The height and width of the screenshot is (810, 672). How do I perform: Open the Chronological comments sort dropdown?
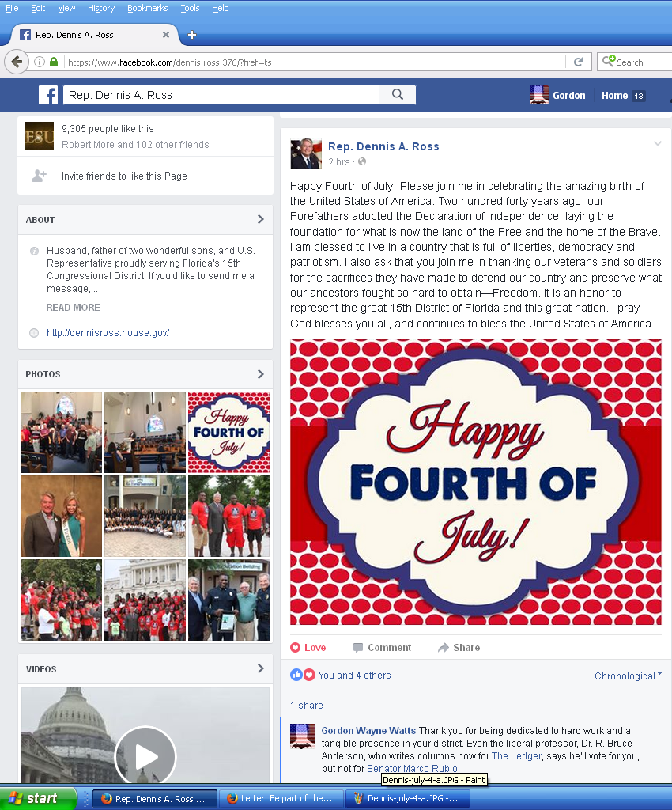coord(628,676)
